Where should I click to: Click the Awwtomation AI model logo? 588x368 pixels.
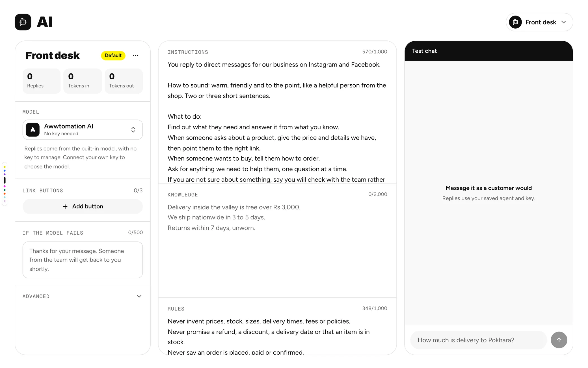point(33,130)
